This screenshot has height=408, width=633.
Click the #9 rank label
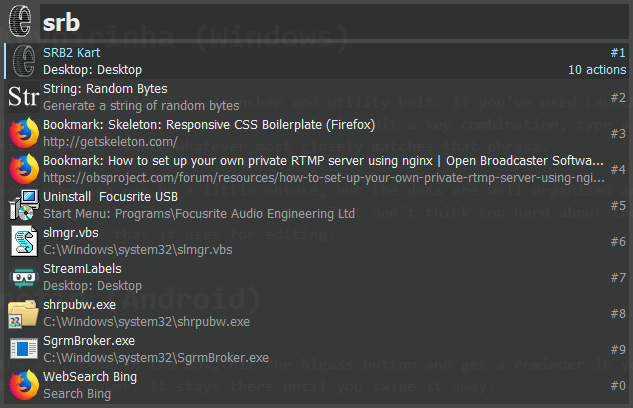[618, 349]
